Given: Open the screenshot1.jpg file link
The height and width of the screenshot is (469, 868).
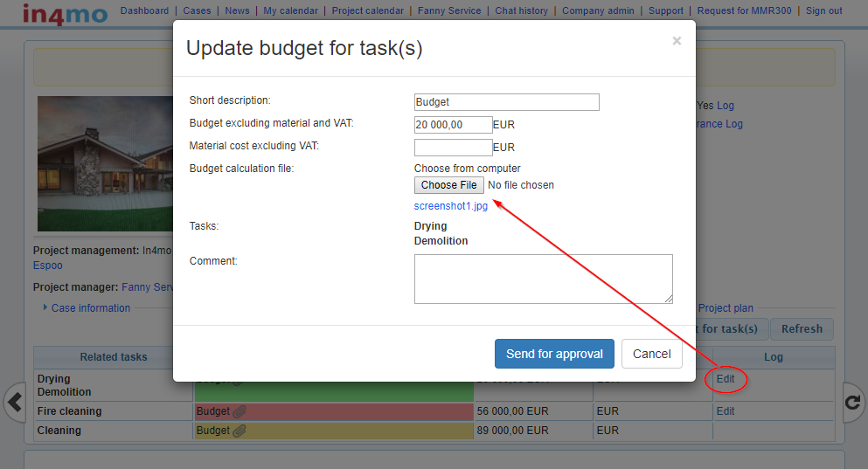Looking at the screenshot, I should [450, 206].
